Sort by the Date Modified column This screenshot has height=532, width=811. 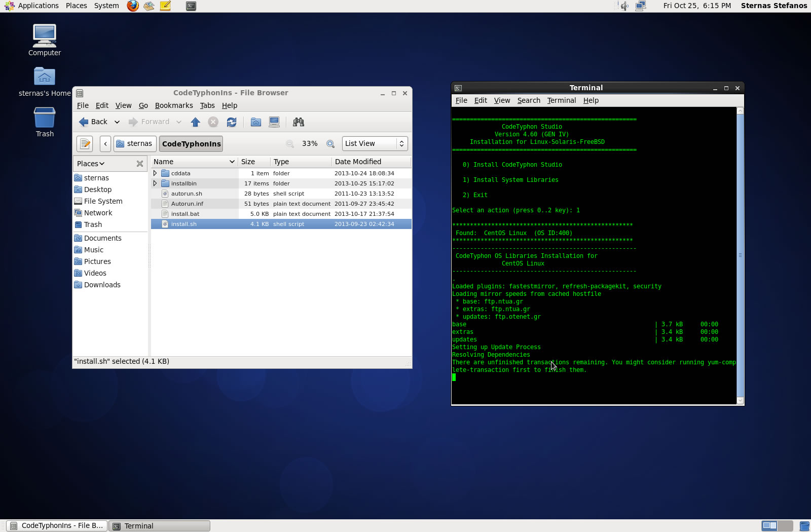coord(371,162)
